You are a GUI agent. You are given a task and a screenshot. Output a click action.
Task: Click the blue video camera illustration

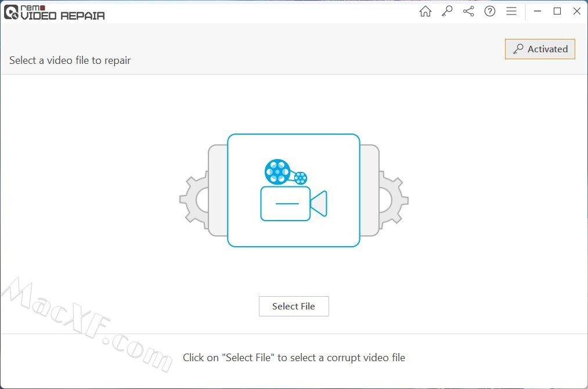(x=294, y=204)
